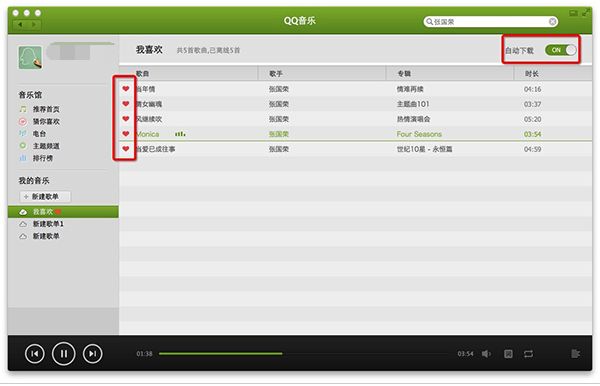The width and height of the screenshot is (600, 386).
Task: Click the search box containing 张国荣
Action: (x=490, y=22)
